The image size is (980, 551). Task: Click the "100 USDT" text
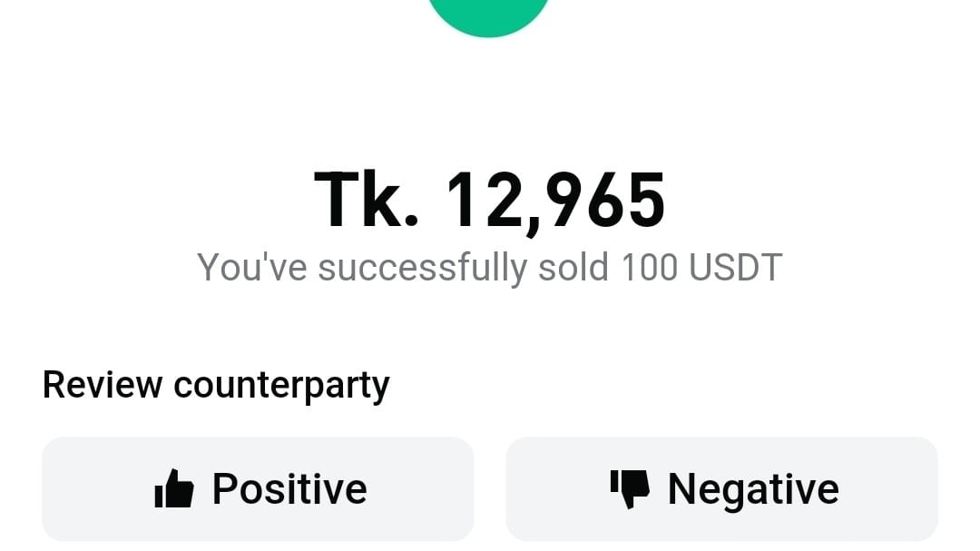701,269
